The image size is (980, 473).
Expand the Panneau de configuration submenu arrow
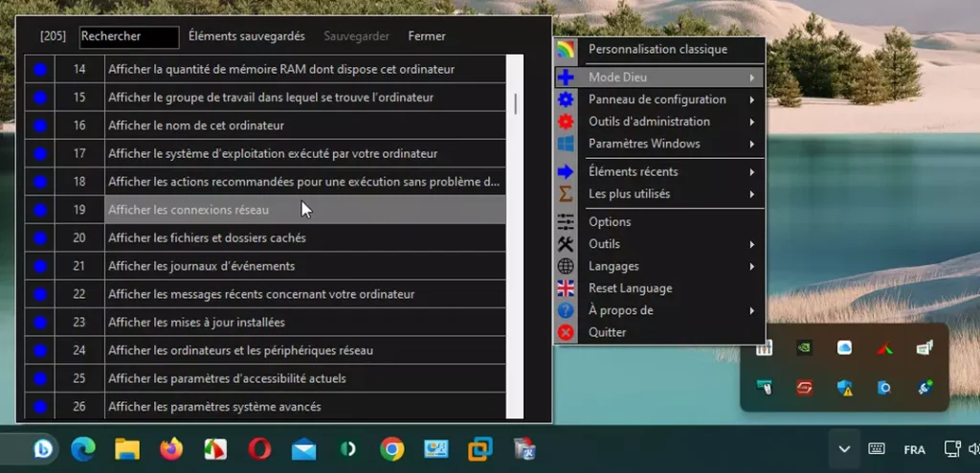752,101
